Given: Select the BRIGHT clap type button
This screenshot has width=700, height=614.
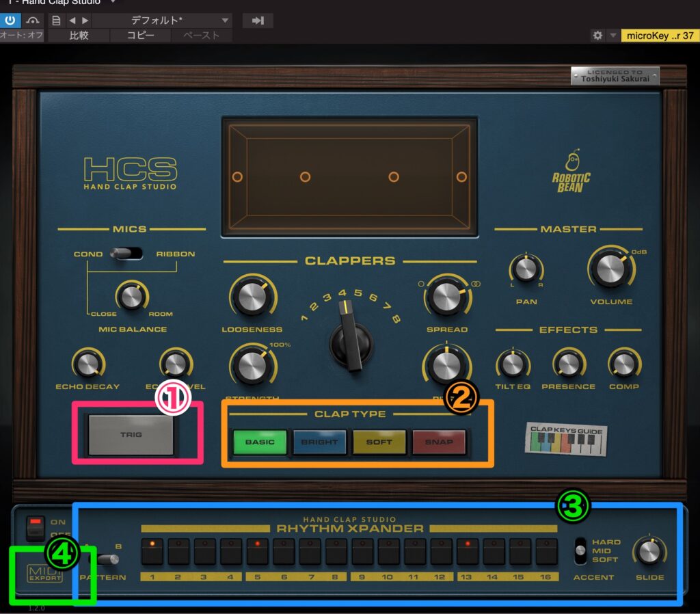Looking at the screenshot, I should click(319, 442).
